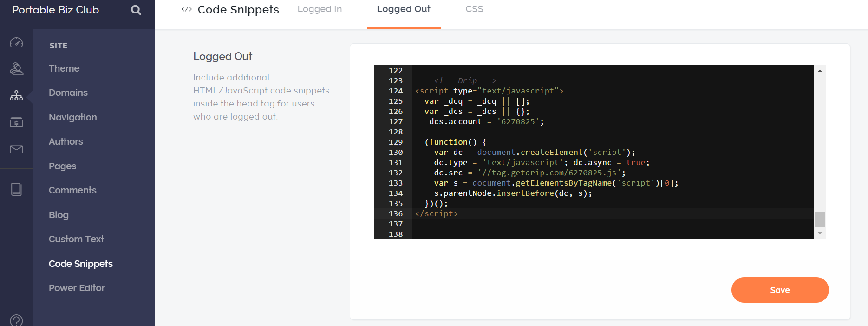Viewport: 868px width, 326px height.
Task: Place cursor on the closing </script> line
Action: 437,213
